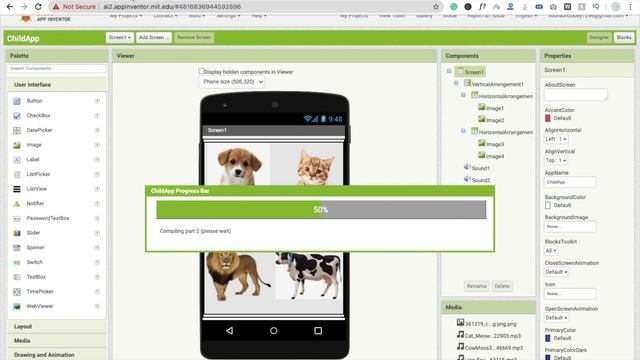Viewport: 640px width, 360px height.
Task: Click the Rename component button
Action: pos(476,286)
